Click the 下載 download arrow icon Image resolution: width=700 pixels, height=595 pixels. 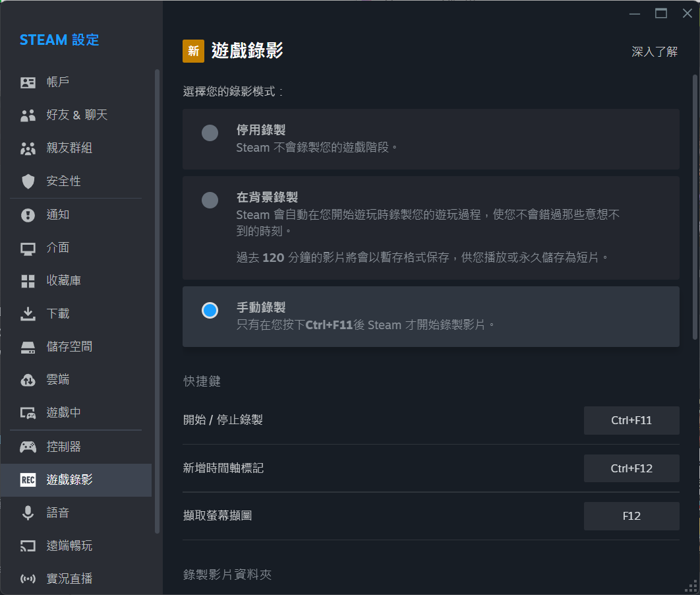(28, 313)
